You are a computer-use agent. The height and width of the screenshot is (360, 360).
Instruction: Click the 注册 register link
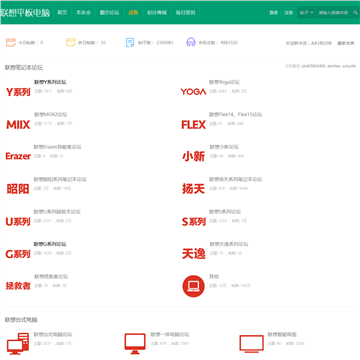[288, 13]
